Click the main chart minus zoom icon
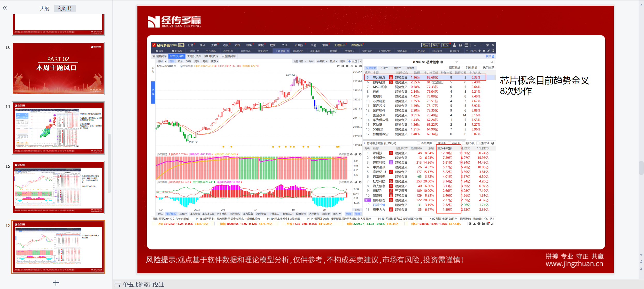Screen dimensions: 644x289 347,66
